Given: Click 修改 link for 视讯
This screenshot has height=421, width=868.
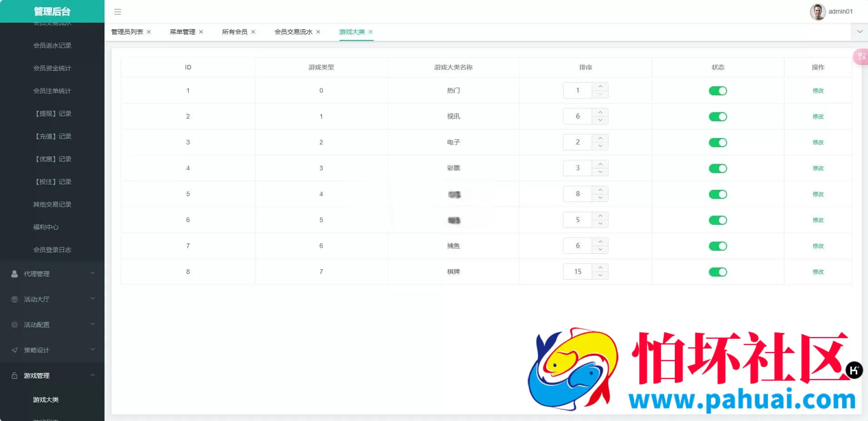Looking at the screenshot, I should pyautogui.click(x=818, y=117).
